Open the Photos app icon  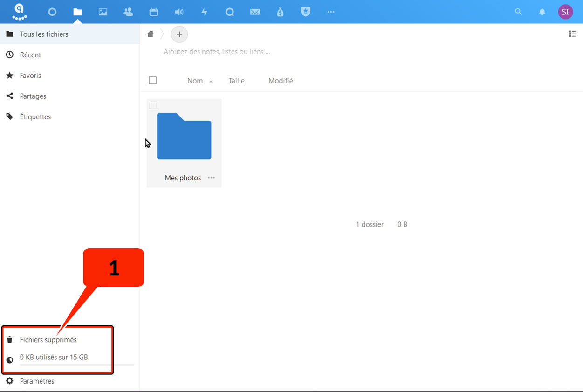pyautogui.click(x=103, y=12)
